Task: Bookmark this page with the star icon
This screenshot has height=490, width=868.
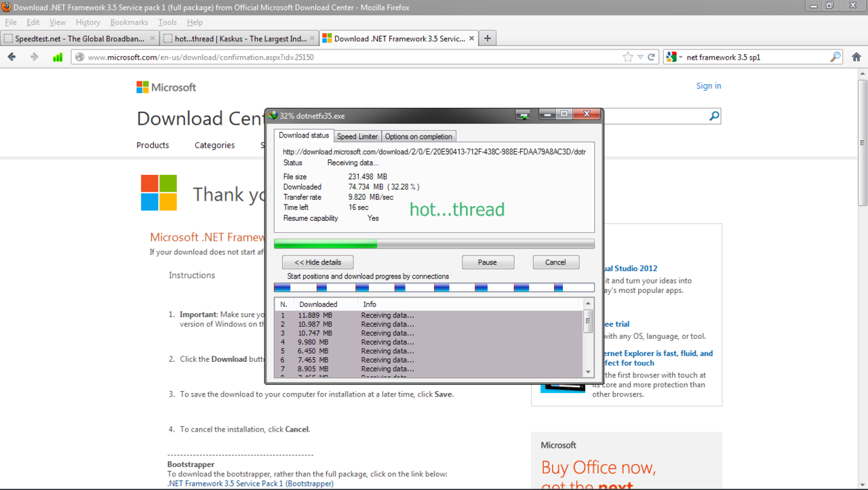Action: point(627,57)
